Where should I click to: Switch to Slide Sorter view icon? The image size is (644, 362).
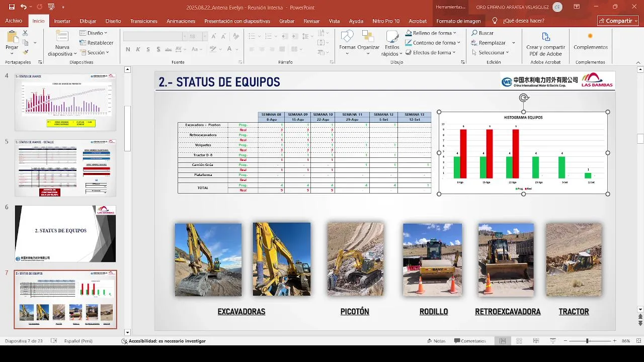519,341
